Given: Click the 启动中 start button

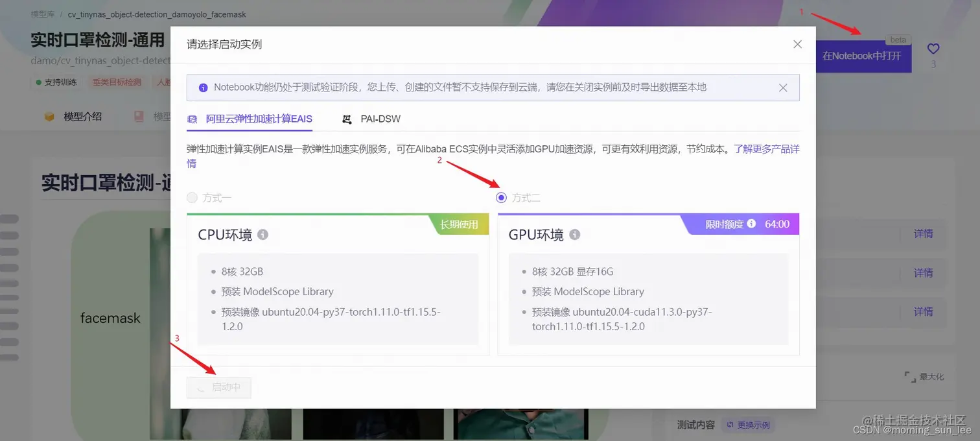Looking at the screenshot, I should click(218, 387).
